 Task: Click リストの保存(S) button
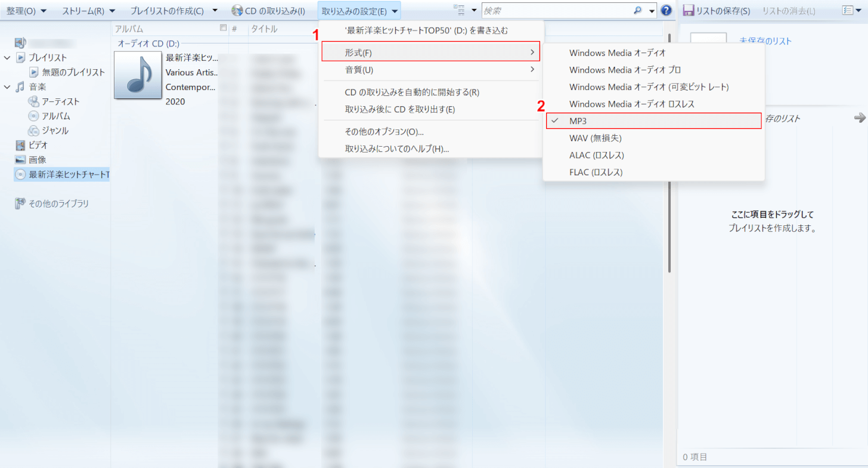point(717,11)
